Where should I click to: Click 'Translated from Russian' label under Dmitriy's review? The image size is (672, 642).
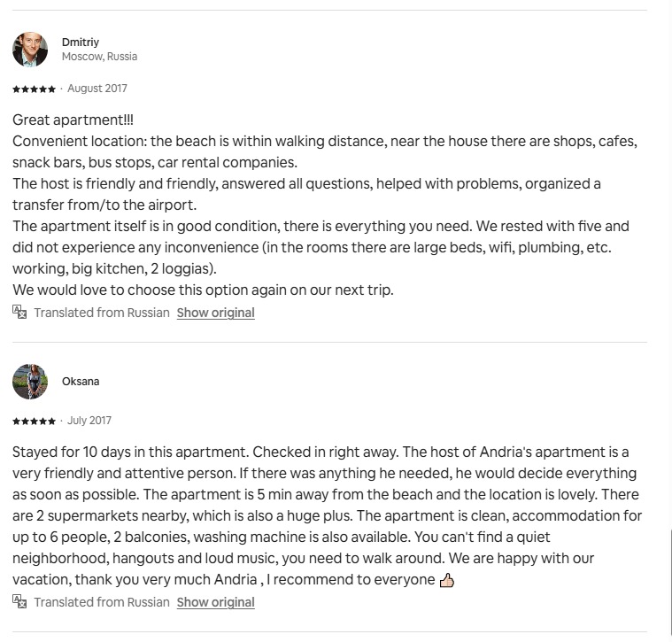coord(102,313)
